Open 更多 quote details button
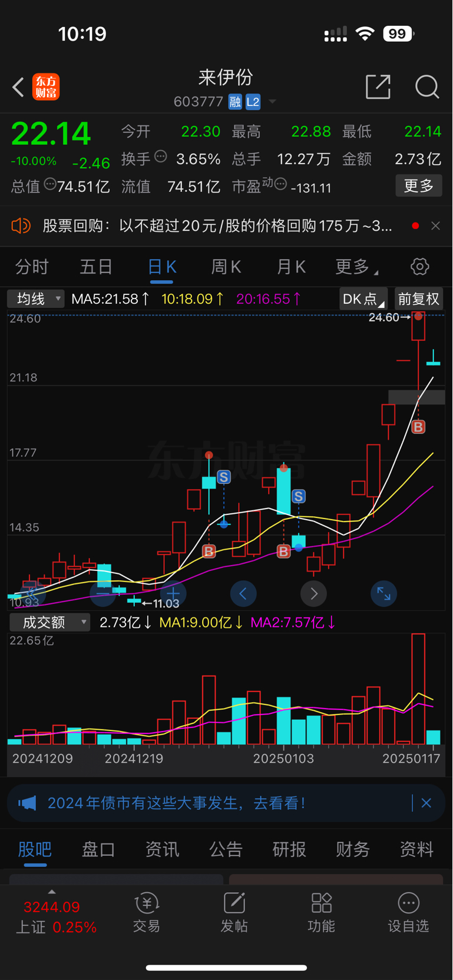Viewport: 453px width, 980px height. pos(419,186)
